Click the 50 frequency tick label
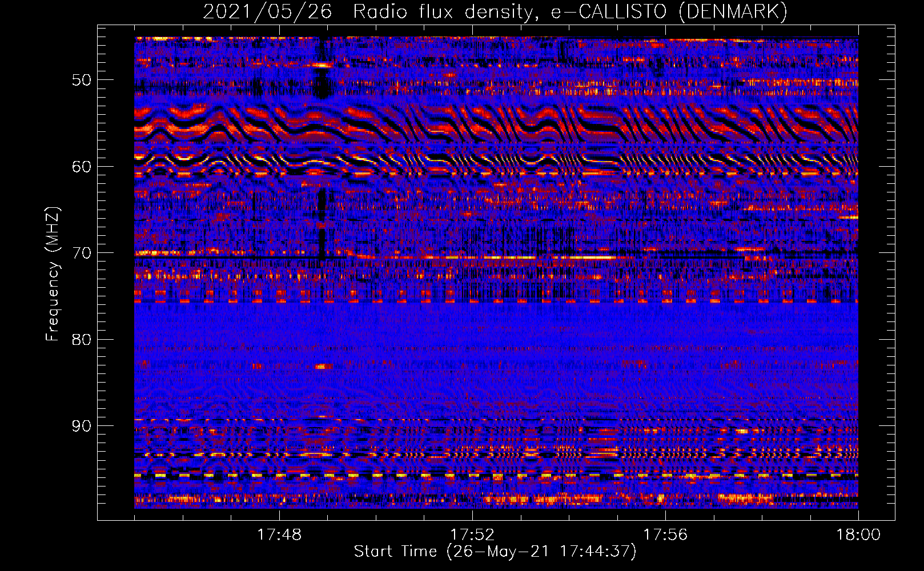 click(82, 80)
